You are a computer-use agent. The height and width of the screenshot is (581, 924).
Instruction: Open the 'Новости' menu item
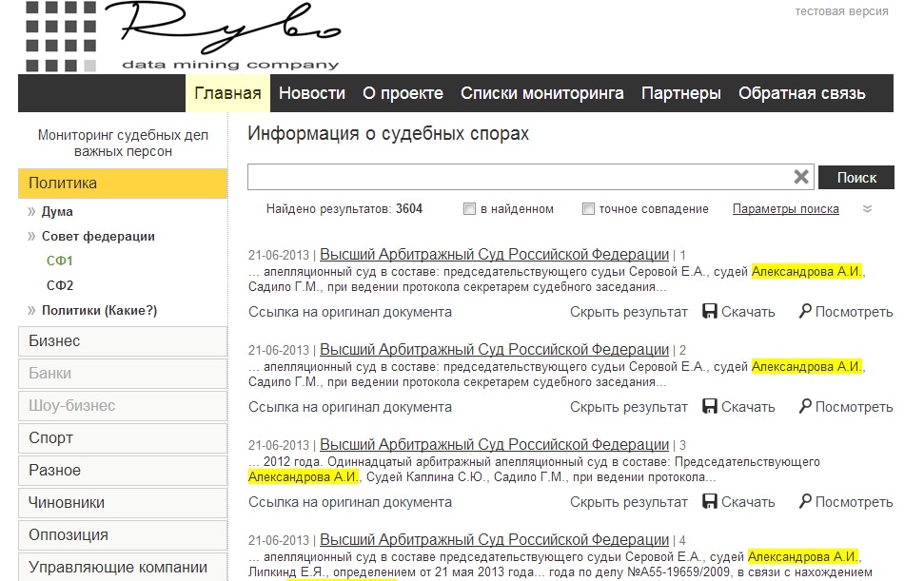311,93
